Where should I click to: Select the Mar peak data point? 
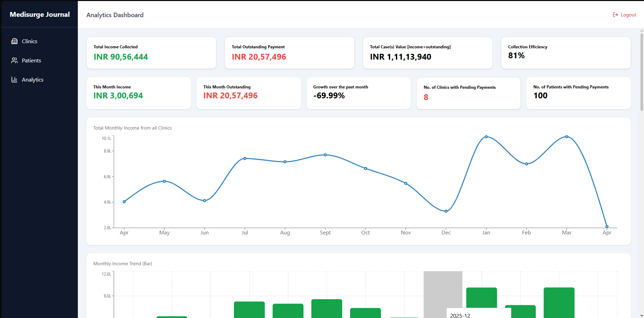pyautogui.click(x=567, y=137)
